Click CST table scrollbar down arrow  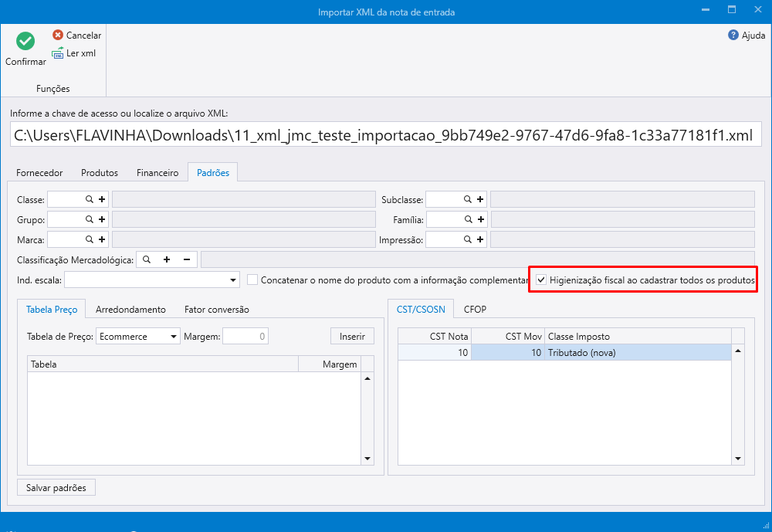click(737, 459)
